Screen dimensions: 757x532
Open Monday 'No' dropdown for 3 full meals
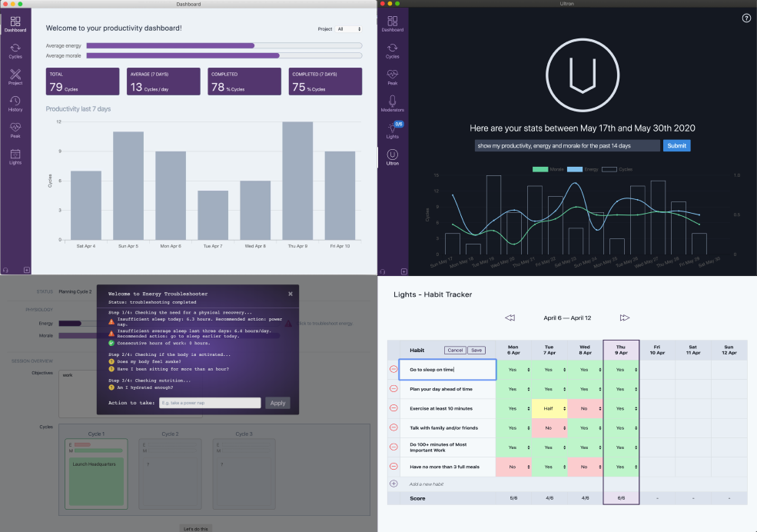pos(513,467)
